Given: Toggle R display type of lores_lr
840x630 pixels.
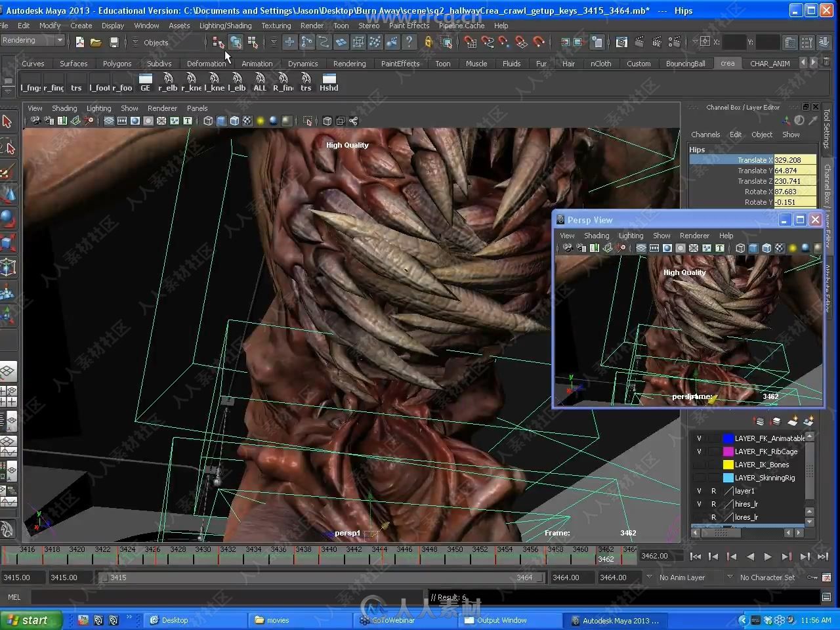Looking at the screenshot, I should pyautogui.click(x=713, y=517).
